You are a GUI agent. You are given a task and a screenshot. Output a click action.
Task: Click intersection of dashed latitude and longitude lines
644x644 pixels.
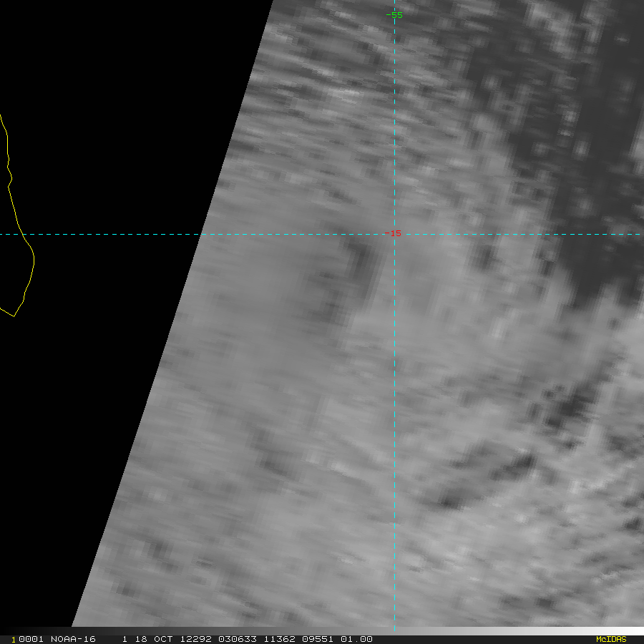click(394, 234)
